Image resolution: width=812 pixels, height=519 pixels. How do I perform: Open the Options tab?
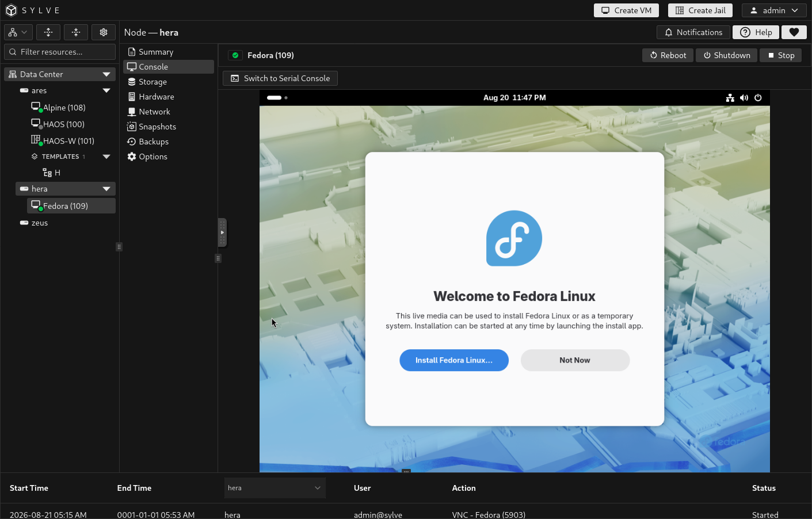[169, 157]
